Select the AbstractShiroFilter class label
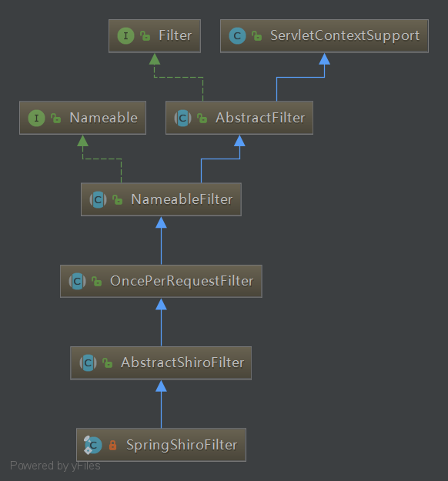Viewport: 448px width, 481px height. point(182,363)
